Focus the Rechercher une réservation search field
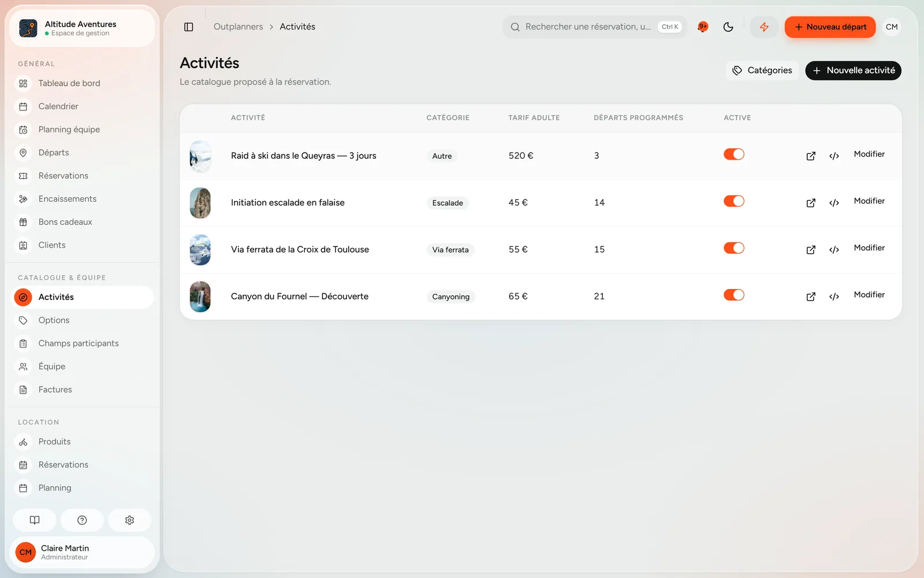 click(595, 27)
